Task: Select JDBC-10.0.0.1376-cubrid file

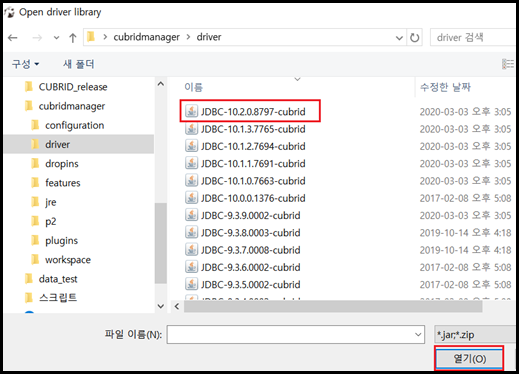Action: [253, 198]
